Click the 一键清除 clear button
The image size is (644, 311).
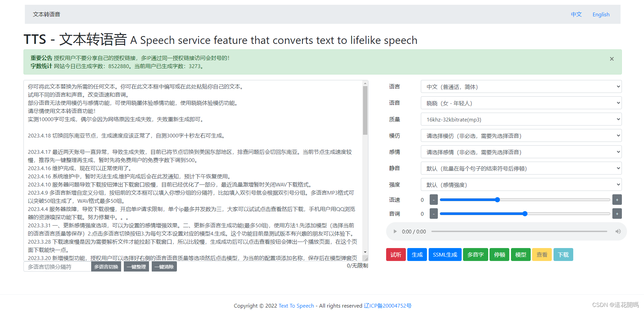[164, 267]
